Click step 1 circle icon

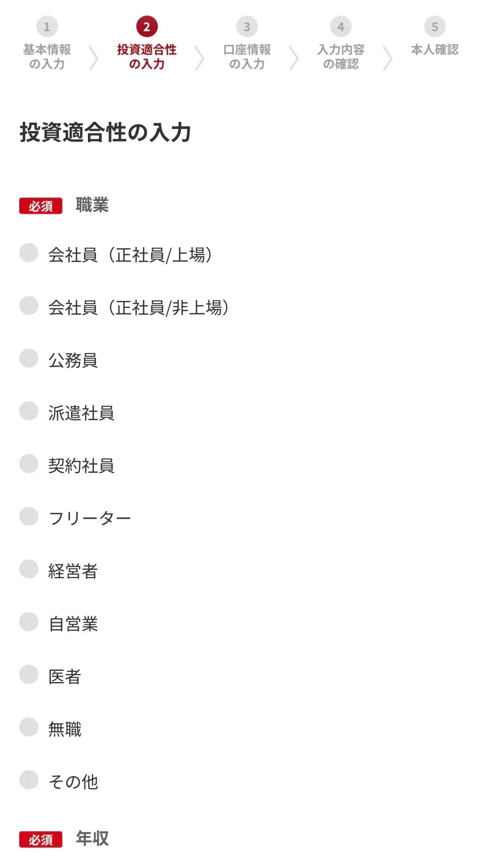[x=47, y=27]
